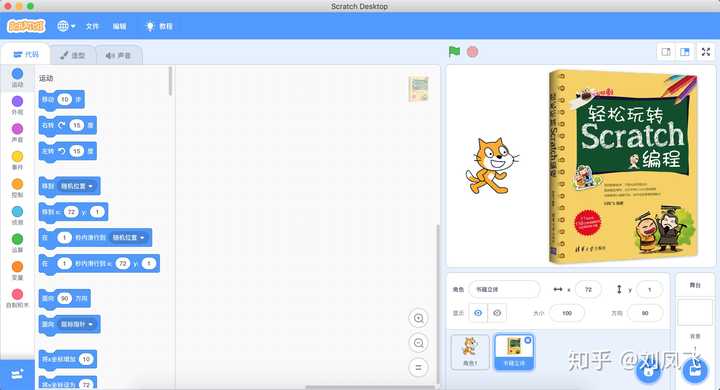Image resolution: width=720 pixels, height=390 pixels.
Task: Switch to small stage layout
Action: (666, 52)
